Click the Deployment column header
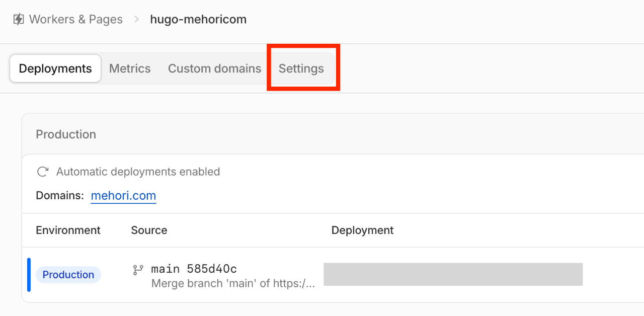 click(362, 230)
